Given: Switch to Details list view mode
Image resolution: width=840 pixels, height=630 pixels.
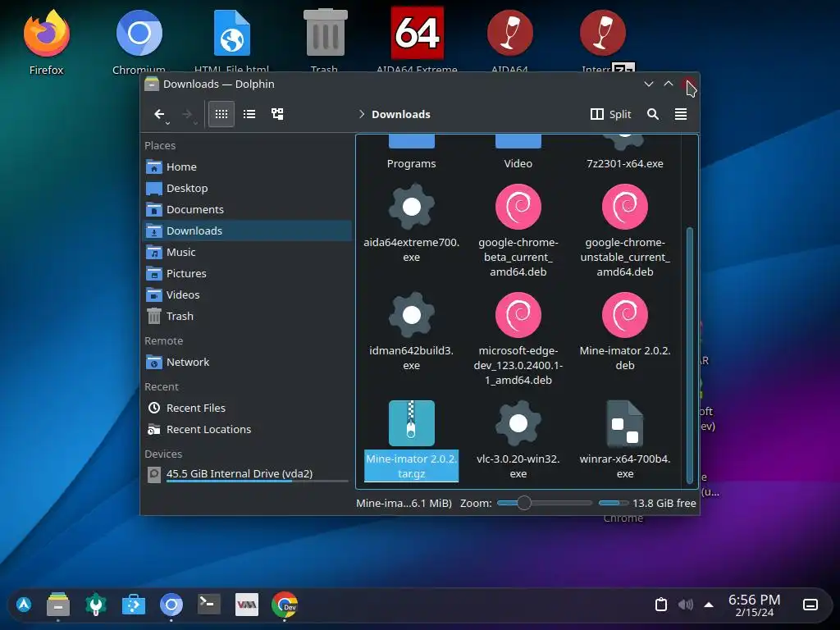Looking at the screenshot, I should 249,114.
